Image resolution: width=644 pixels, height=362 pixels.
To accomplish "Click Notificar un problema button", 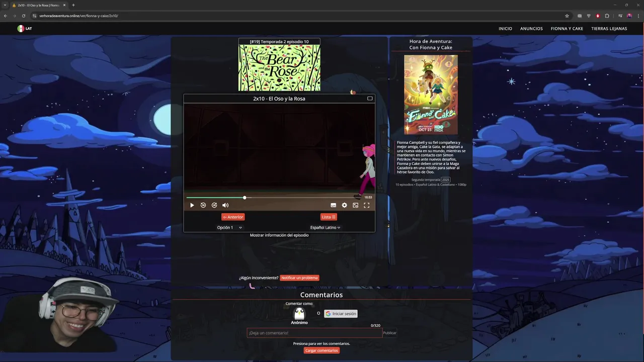I will click(299, 278).
